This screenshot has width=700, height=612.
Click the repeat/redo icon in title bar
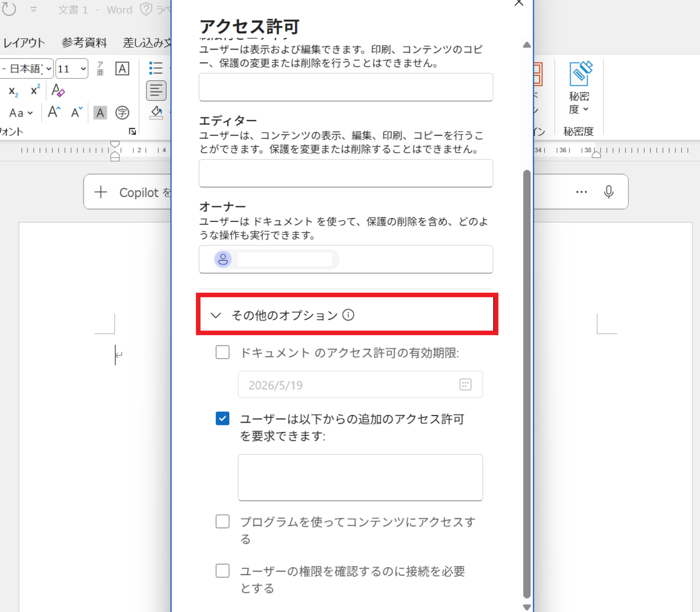9,9
